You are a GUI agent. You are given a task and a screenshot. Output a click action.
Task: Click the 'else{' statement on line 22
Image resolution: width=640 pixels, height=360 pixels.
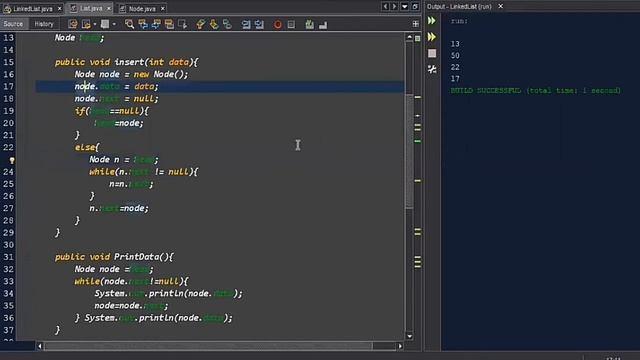coord(87,147)
